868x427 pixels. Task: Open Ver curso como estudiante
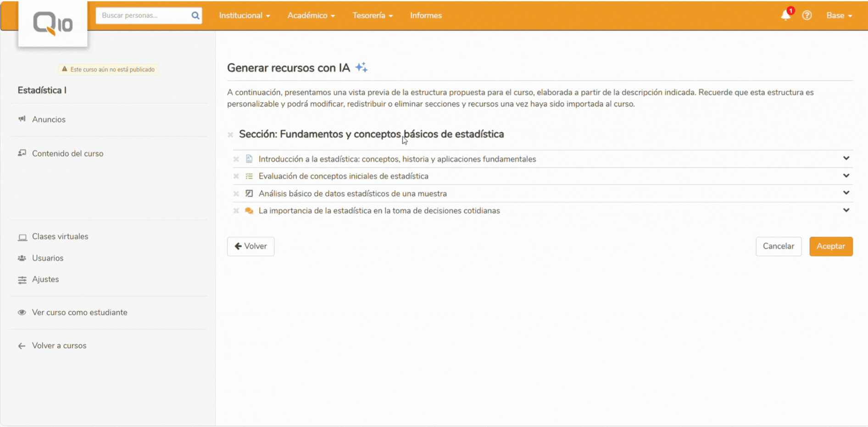[x=79, y=313]
